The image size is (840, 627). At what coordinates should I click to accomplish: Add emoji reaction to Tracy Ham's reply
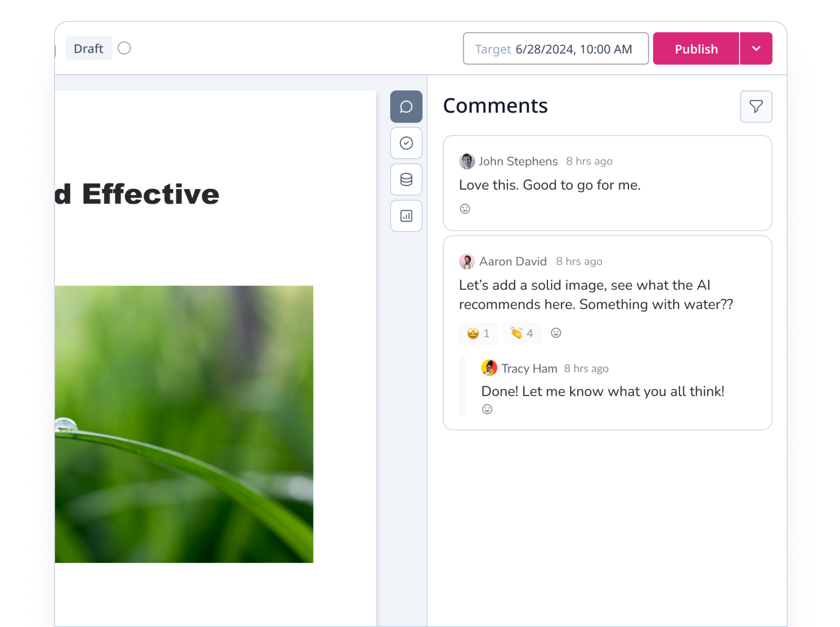click(x=487, y=409)
